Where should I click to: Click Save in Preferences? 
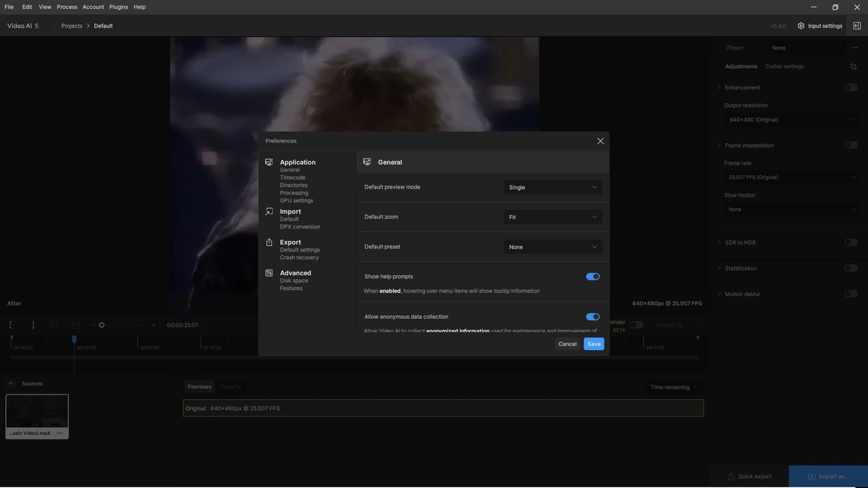click(x=594, y=344)
